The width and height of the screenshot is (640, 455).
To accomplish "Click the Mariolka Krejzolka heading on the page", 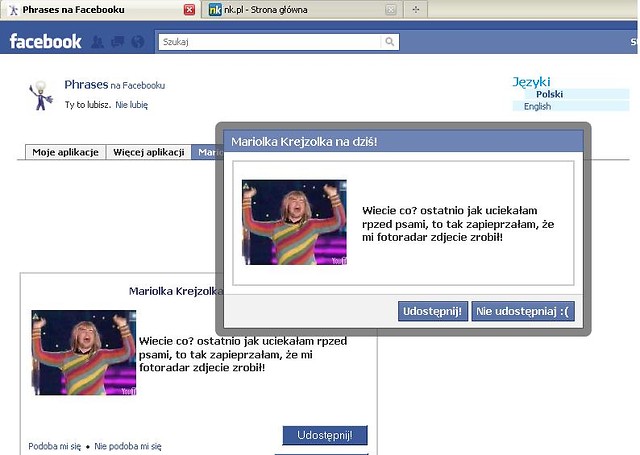I will (x=176, y=291).
